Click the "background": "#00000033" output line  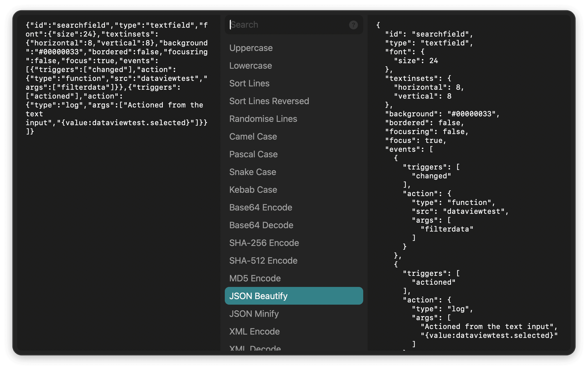pos(442,114)
